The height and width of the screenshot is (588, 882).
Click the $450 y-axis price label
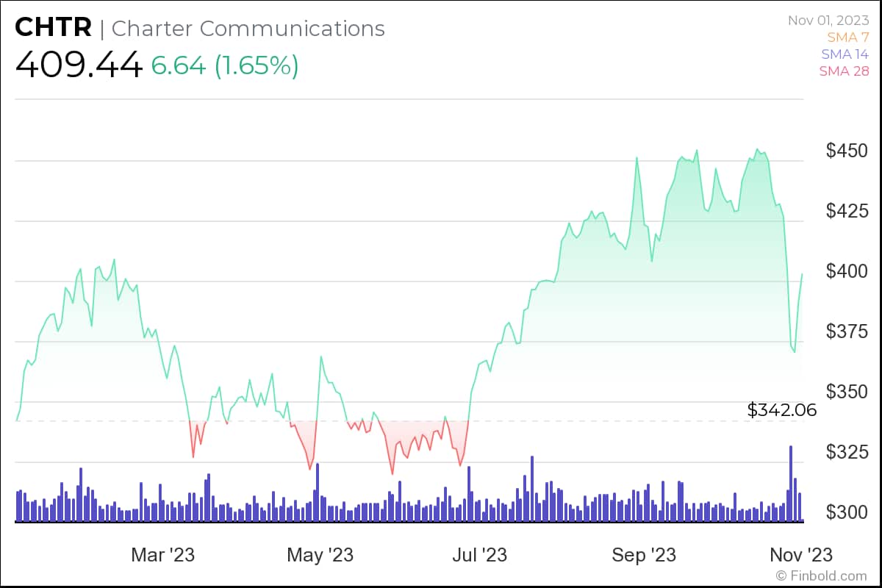[846, 151]
